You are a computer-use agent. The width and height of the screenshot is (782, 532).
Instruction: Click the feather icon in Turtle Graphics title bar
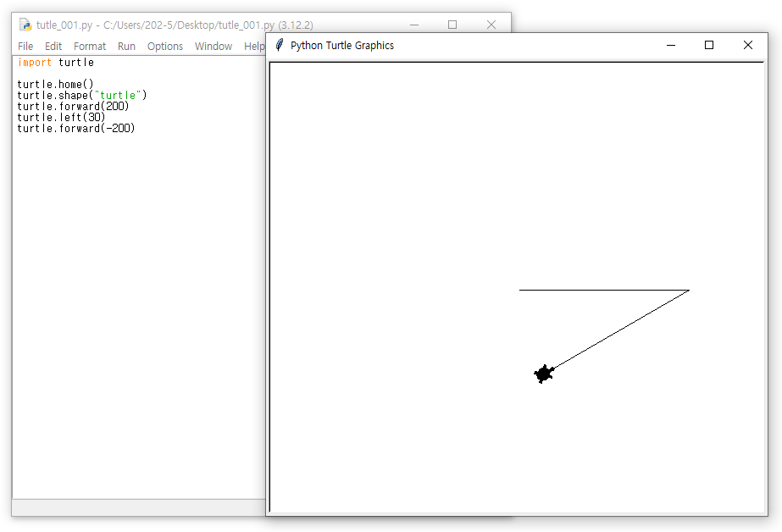click(x=280, y=46)
